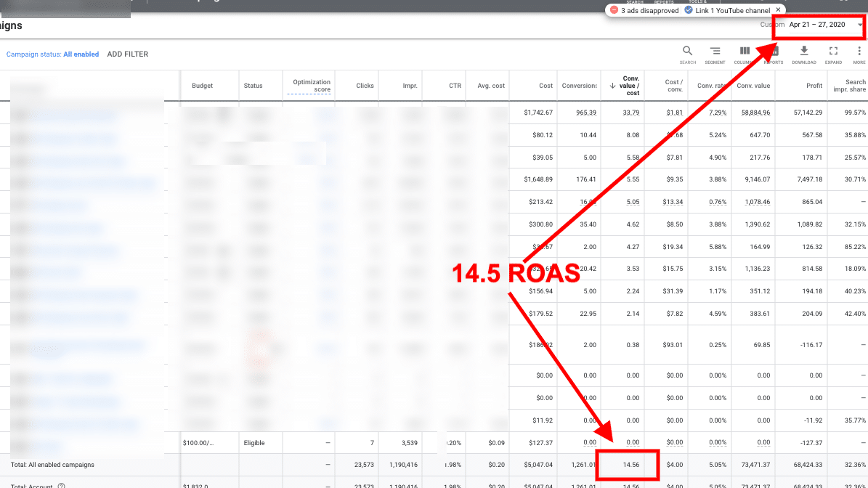This screenshot has width=868, height=488.
Task: Click the All enabled campaign status filter
Action: (x=81, y=54)
